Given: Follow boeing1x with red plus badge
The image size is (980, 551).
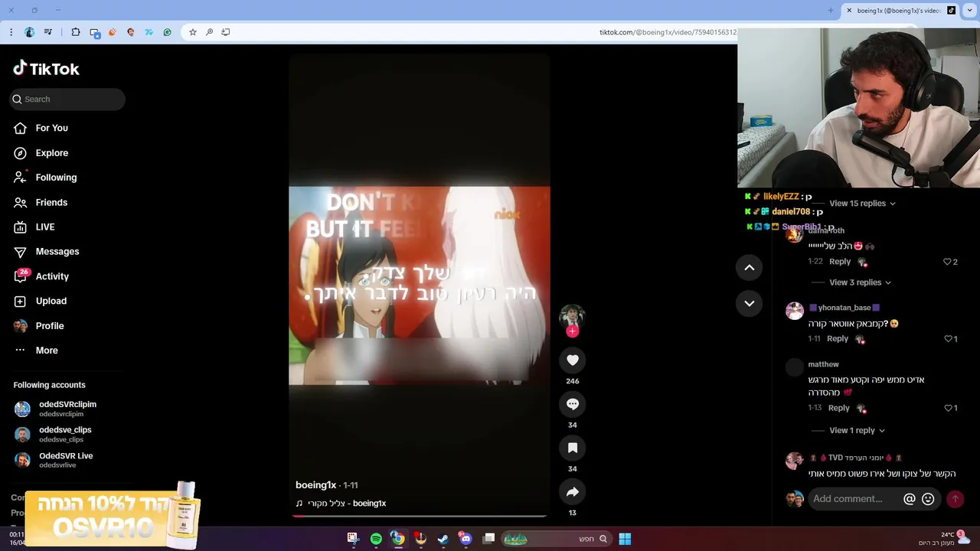Looking at the screenshot, I should (x=572, y=331).
